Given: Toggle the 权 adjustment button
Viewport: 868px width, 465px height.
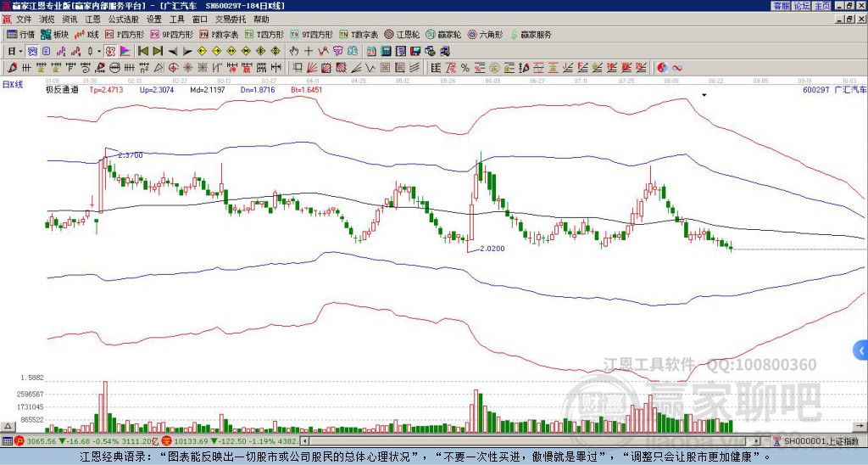Looking at the screenshot, I should point(110,52).
